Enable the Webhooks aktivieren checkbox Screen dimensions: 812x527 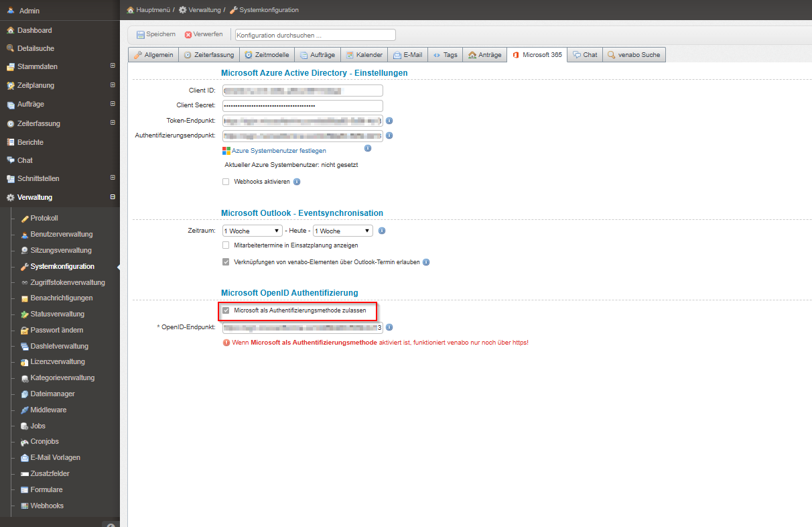[x=226, y=182]
